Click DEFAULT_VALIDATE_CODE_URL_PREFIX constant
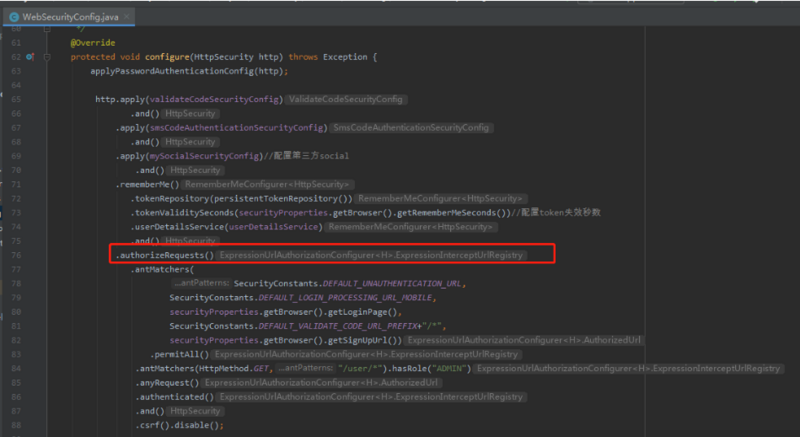800x437 pixels. coord(338,326)
